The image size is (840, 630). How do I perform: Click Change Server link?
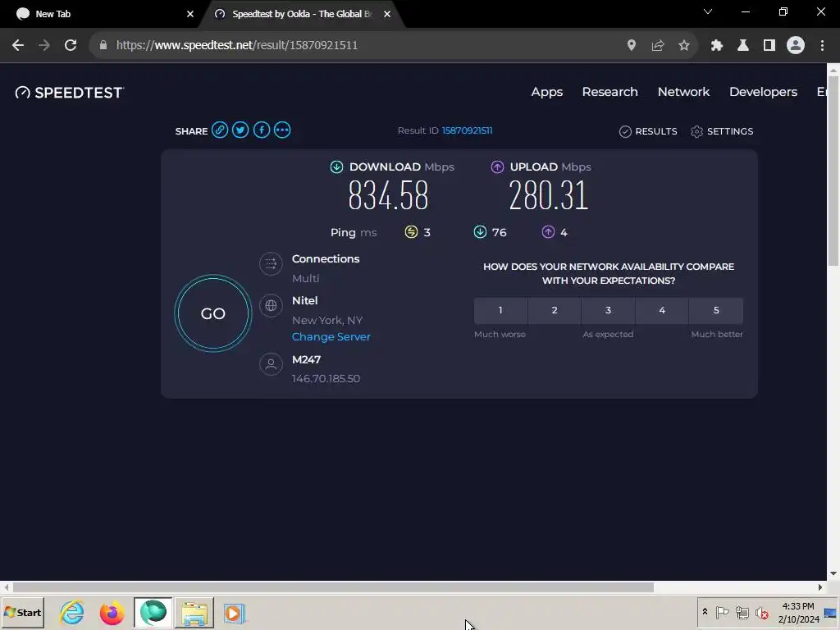point(331,336)
